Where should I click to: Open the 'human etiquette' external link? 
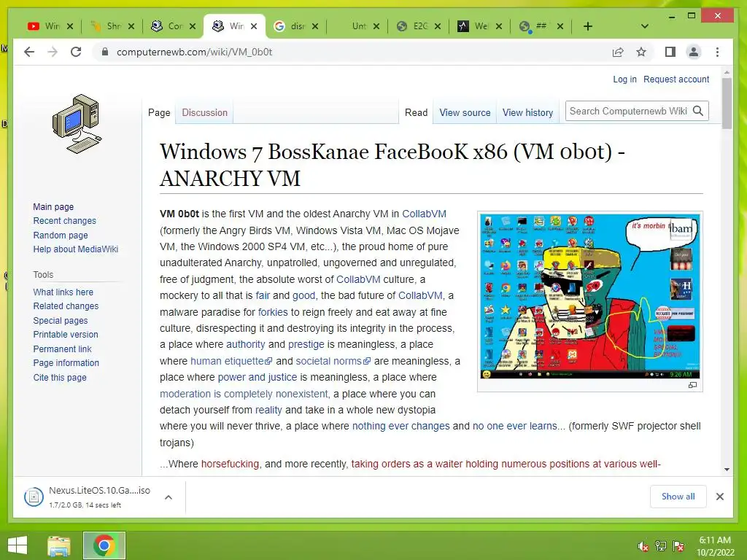pyautogui.click(x=231, y=361)
